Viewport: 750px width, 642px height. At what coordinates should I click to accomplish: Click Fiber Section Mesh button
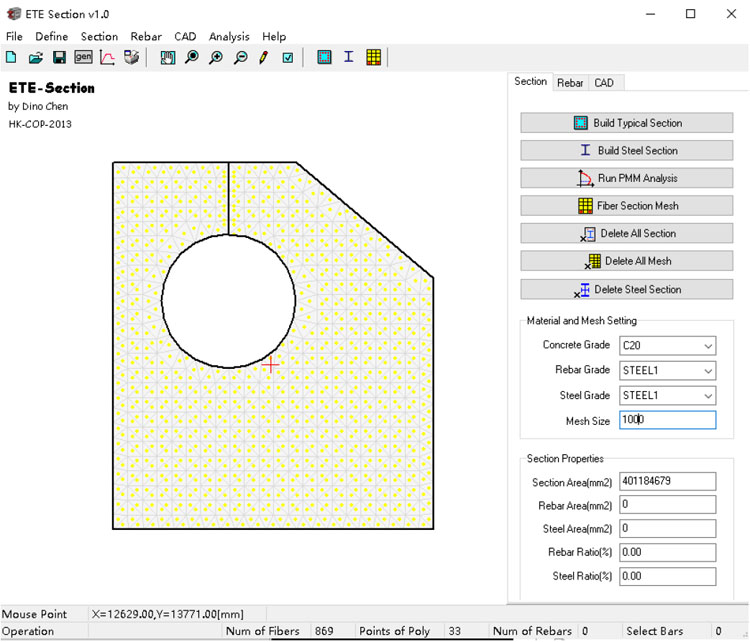627,206
